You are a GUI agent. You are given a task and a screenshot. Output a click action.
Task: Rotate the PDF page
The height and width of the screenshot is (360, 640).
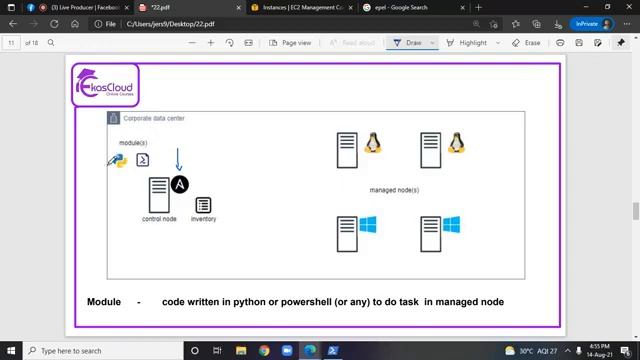coord(229,42)
